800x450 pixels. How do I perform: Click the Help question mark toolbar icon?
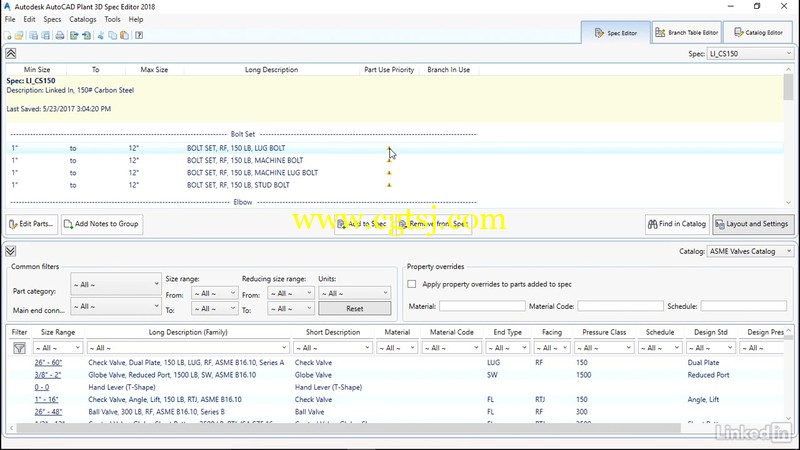tap(139, 35)
